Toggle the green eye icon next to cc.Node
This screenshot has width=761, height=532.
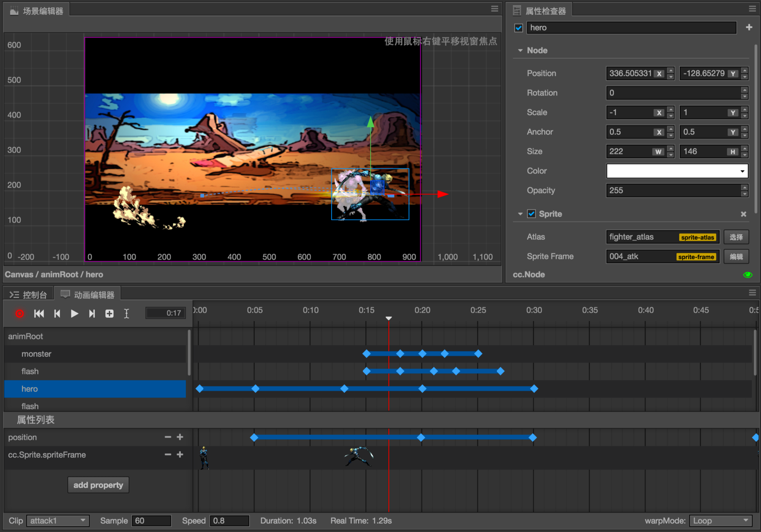click(747, 275)
